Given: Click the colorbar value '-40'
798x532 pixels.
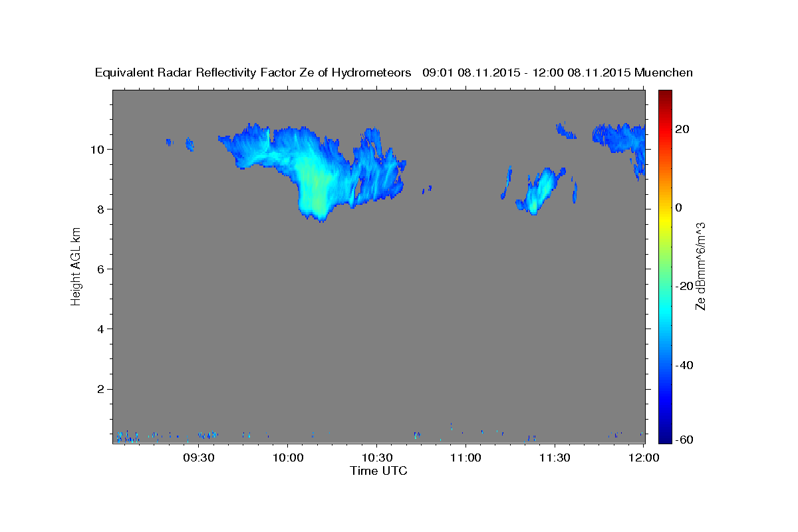Looking at the screenshot, I should pos(684,365).
